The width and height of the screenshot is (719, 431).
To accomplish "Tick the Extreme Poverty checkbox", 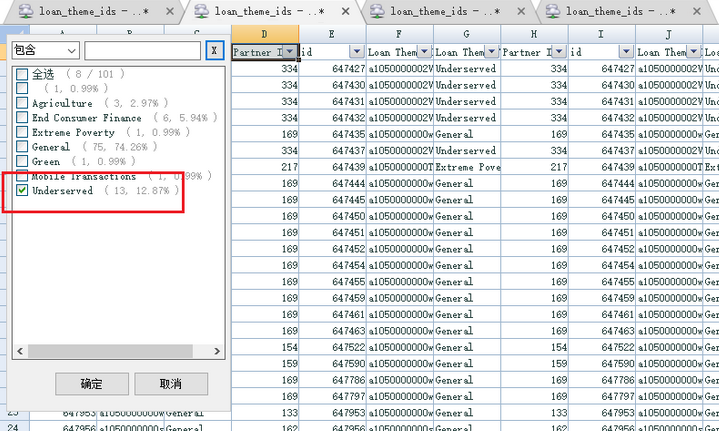I will (22, 132).
